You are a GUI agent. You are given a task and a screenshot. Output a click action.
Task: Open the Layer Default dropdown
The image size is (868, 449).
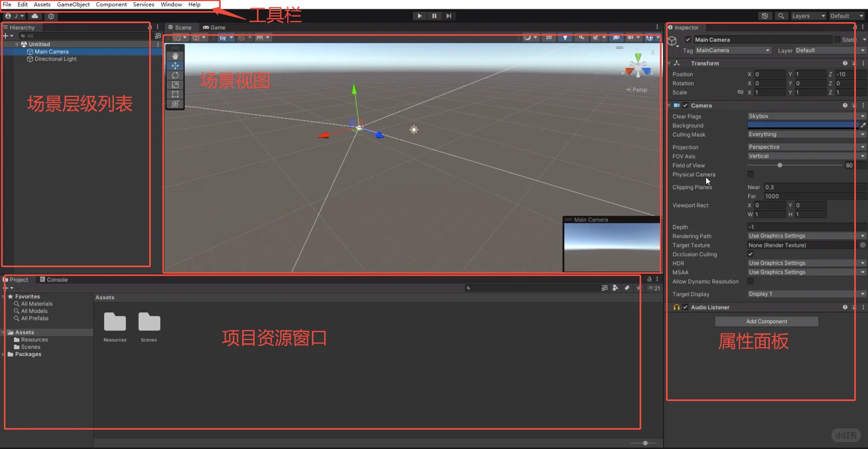click(x=831, y=50)
